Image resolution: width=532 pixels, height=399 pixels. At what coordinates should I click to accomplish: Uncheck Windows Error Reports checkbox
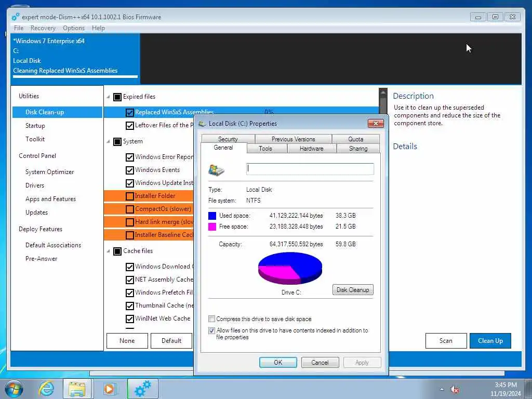[129, 157]
